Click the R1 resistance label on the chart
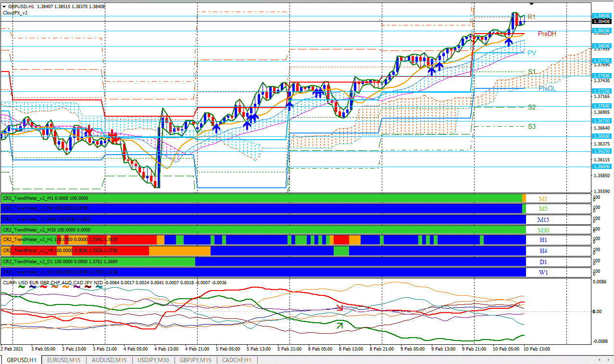This screenshot has height=364, width=614. (x=531, y=16)
